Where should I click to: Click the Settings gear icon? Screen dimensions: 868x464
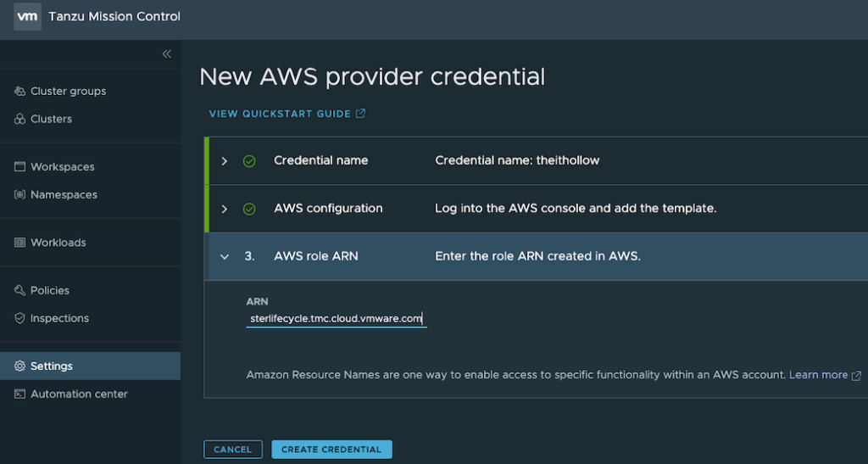pyautogui.click(x=20, y=366)
